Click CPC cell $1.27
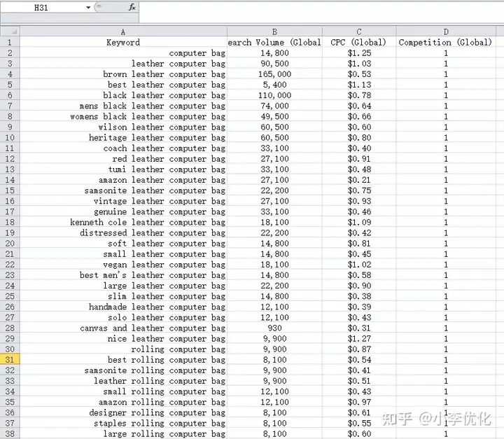This screenshot has height=439, width=504. [359, 339]
